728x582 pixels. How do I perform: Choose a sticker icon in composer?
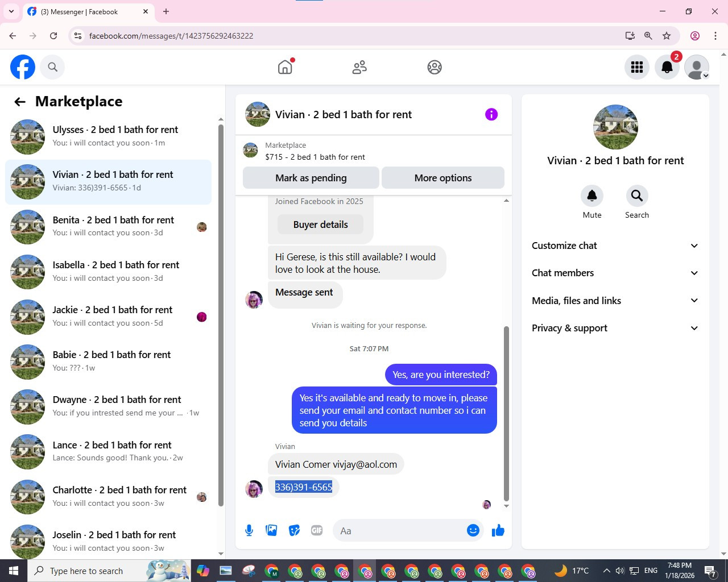point(294,530)
